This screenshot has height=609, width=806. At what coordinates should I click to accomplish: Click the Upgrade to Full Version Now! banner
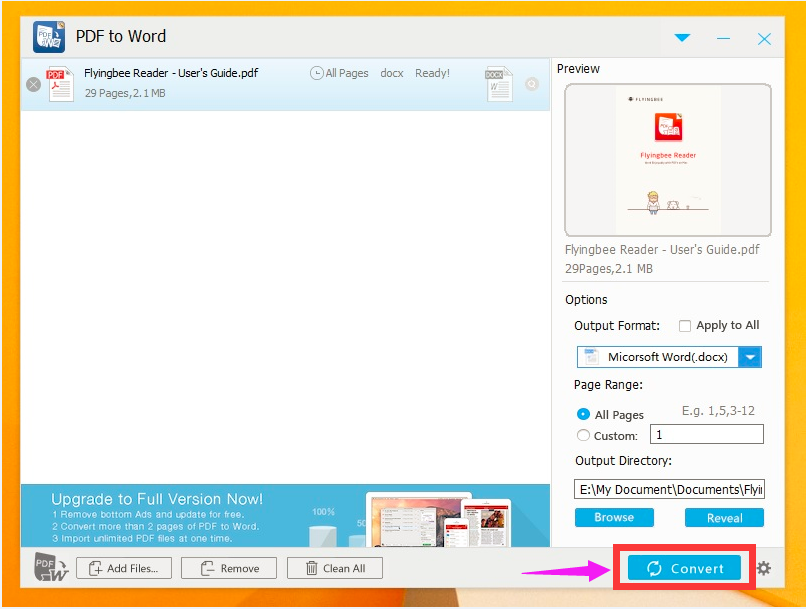[285, 515]
